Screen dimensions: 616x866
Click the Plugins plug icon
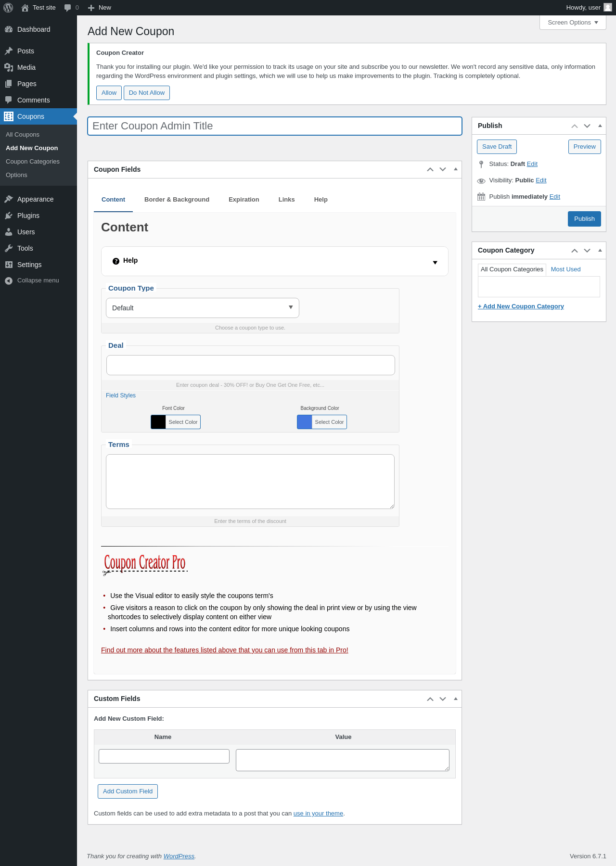tap(9, 216)
